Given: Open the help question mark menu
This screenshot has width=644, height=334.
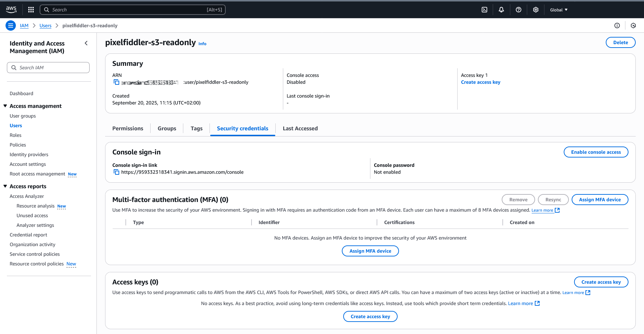Looking at the screenshot, I should pos(519,10).
